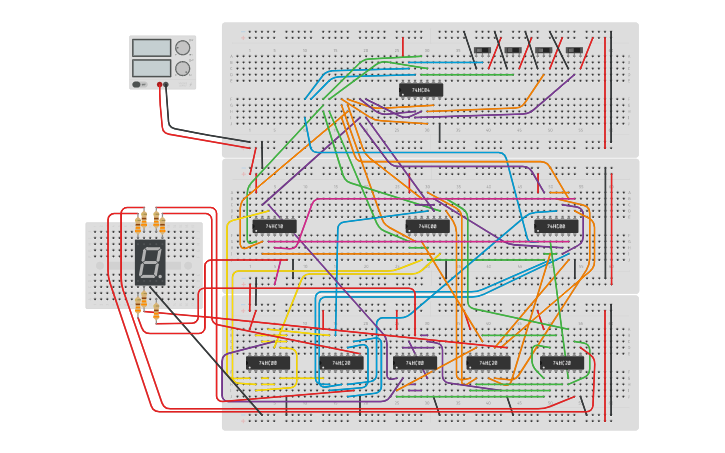This screenshot has height=453, width=725.
Task: Select the rightmost 74HC20 chip on bottom breadboard
Action: (x=562, y=363)
